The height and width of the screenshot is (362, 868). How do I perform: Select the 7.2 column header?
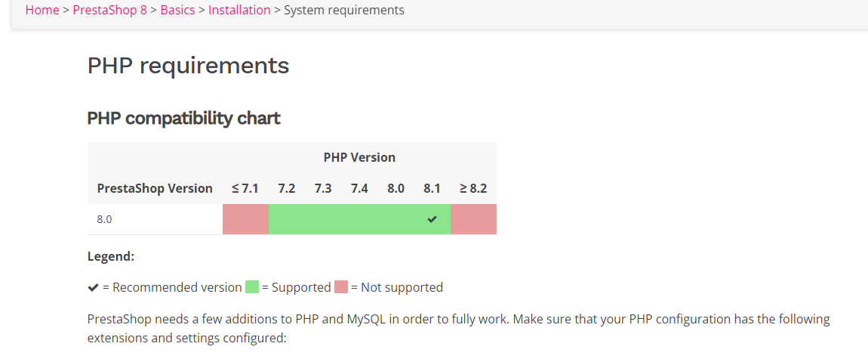click(x=286, y=188)
